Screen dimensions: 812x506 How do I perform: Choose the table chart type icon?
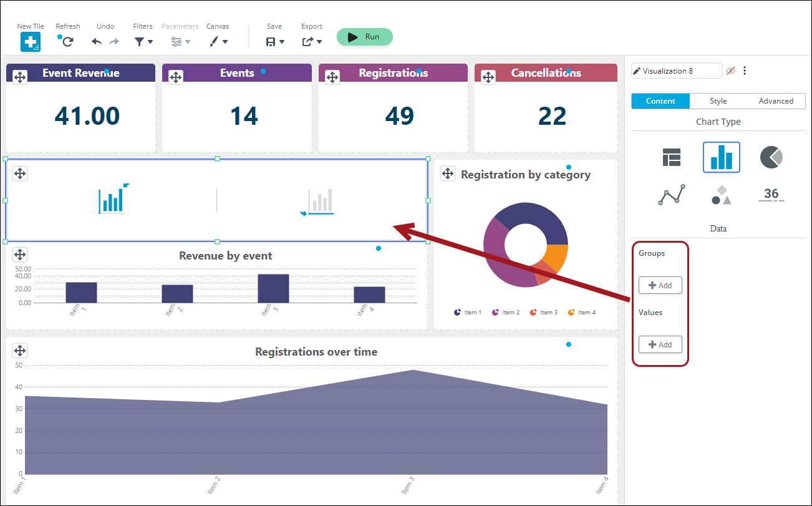pos(672,157)
